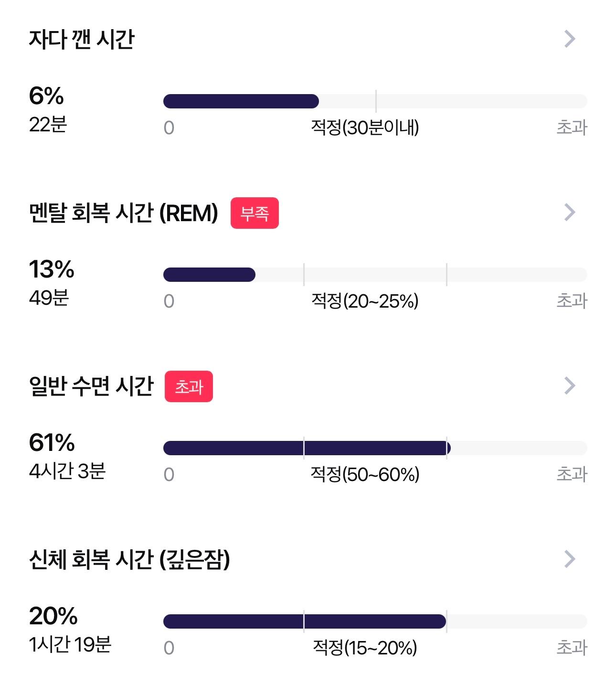Click the 자다 깬 시간 progress bar

pyautogui.click(x=375, y=101)
